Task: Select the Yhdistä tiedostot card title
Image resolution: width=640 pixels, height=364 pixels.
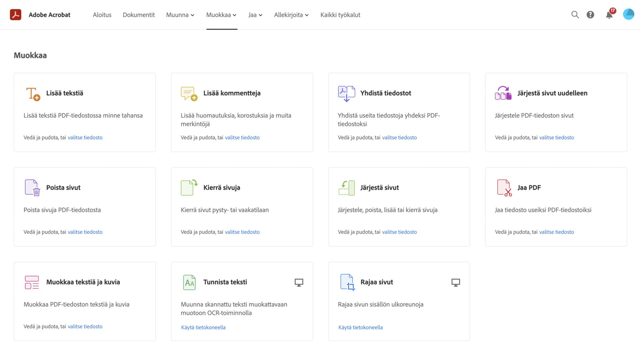Action: click(x=386, y=93)
